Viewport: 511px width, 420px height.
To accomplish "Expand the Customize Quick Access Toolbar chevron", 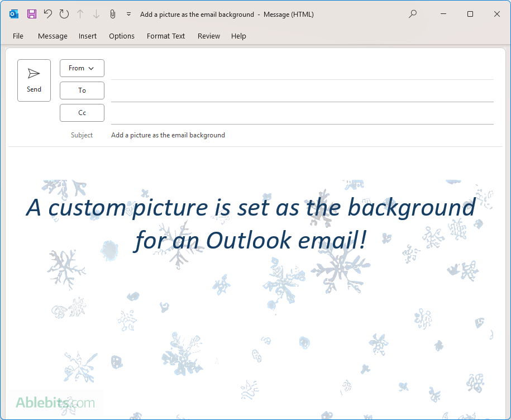I will (128, 14).
